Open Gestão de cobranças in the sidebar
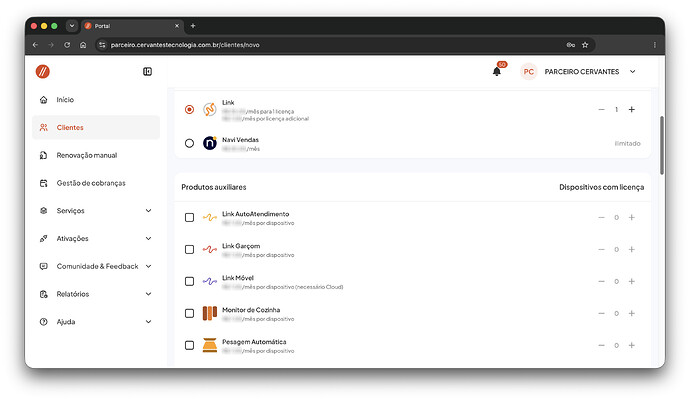 tap(96, 183)
